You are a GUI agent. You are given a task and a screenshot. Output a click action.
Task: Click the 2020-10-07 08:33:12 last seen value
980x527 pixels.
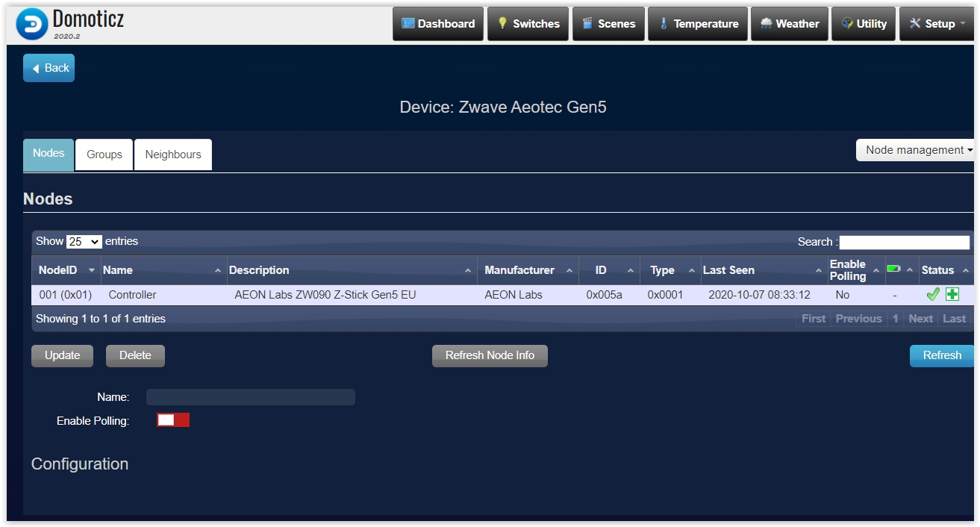click(759, 295)
